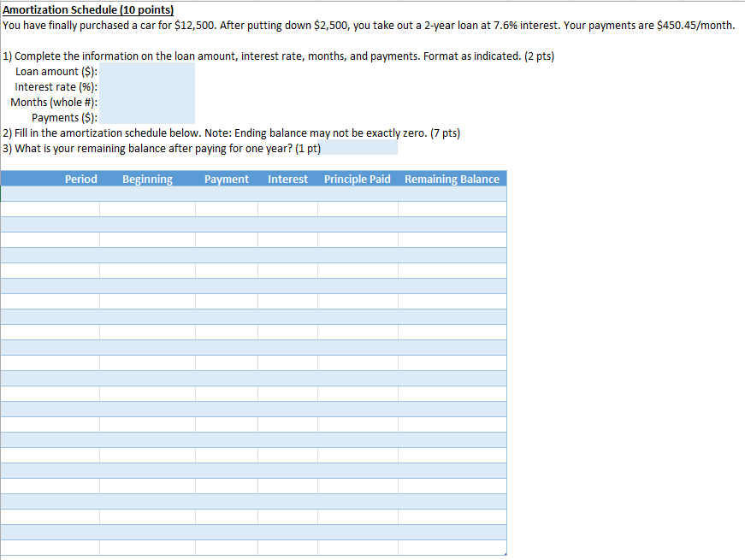
Task: Click the question 2 instruction text
Action: tap(231, 133)
